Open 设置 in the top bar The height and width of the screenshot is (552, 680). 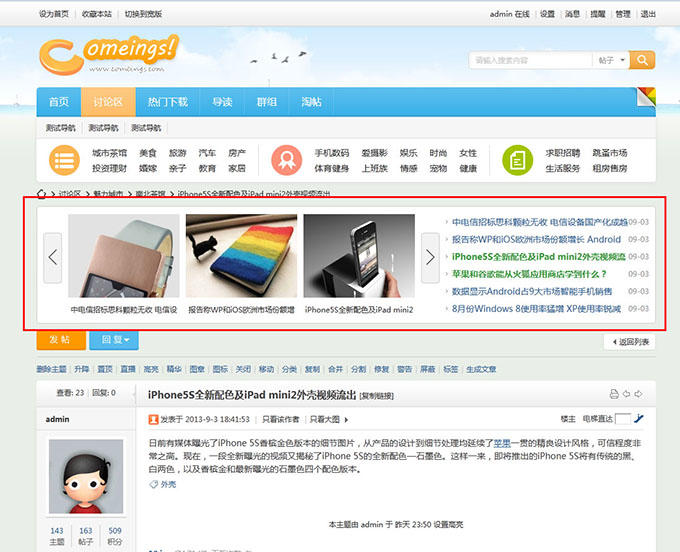547,14
